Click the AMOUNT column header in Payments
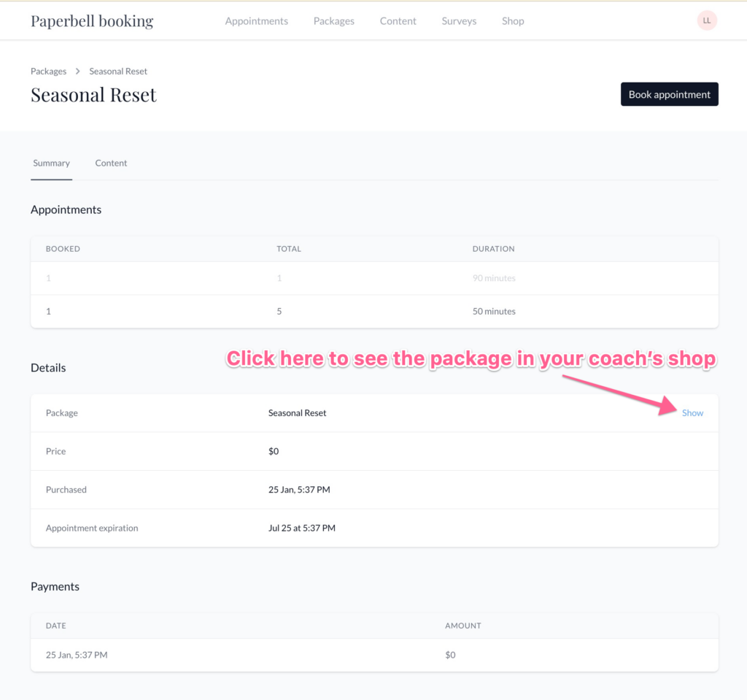 click(x=462, y=626)
